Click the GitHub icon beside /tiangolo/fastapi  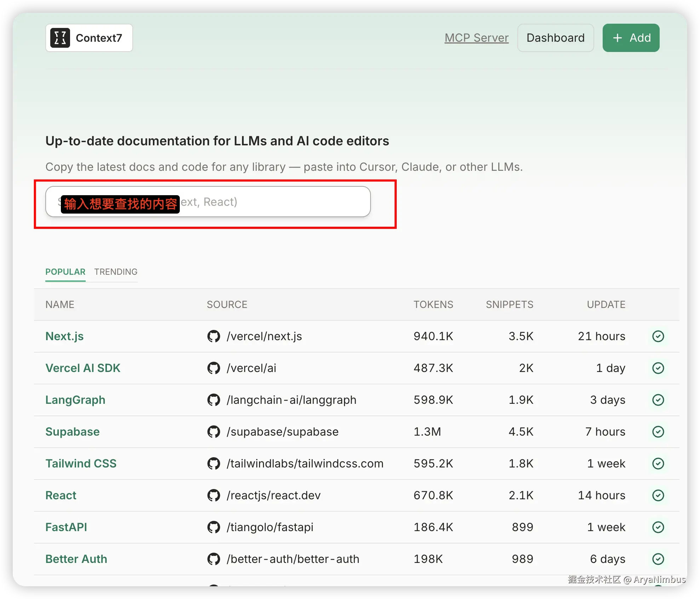(213, 527)
